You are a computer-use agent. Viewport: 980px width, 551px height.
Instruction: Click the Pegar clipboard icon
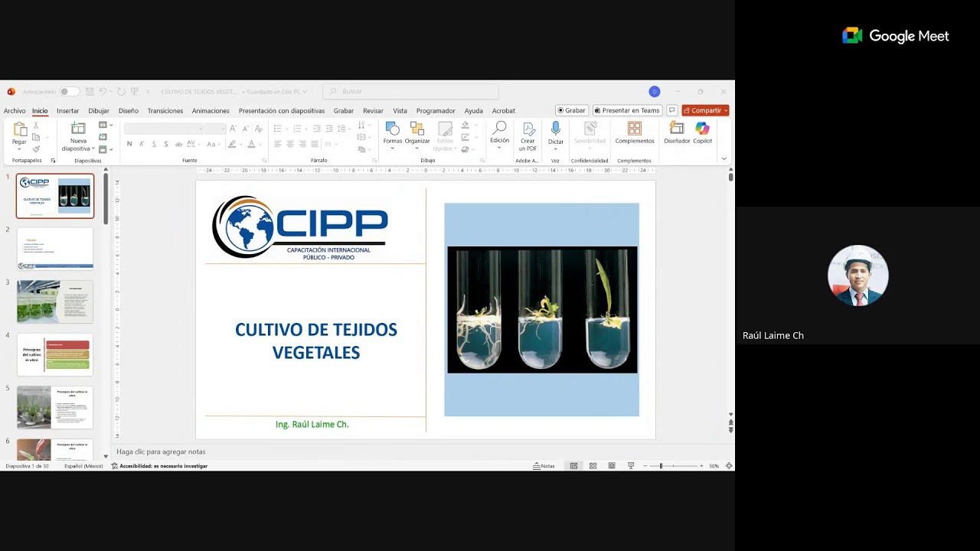19,129
